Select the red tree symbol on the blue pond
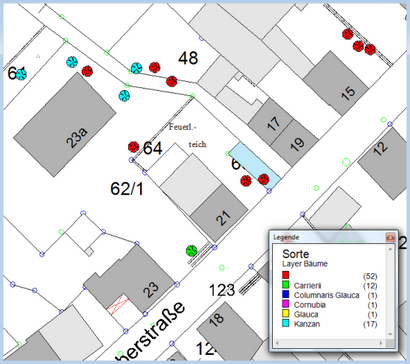410x364 pixels. tap(264, 179)
